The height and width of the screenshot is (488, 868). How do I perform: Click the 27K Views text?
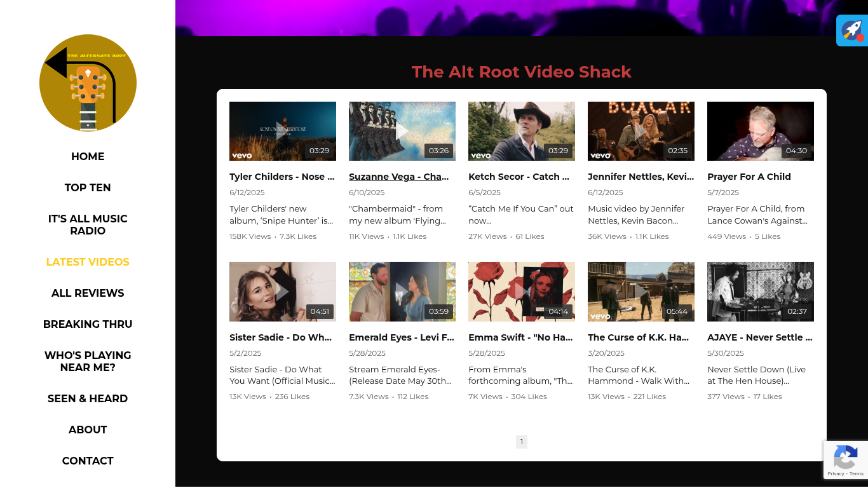(x=487, y=236)
